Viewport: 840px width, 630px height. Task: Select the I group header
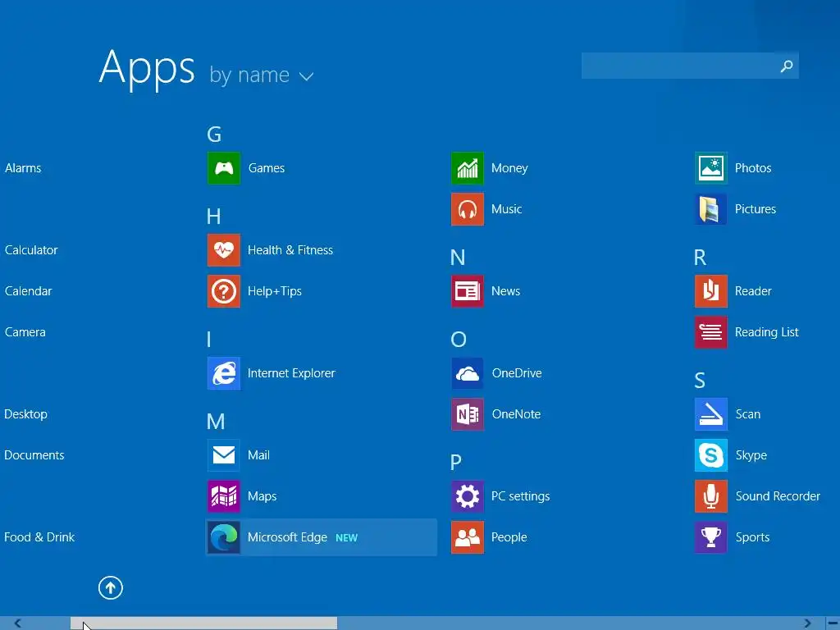coord(209,340)
